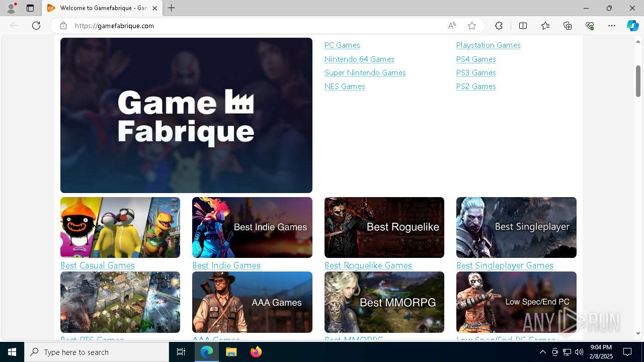Click the taskbar search box

97,352
